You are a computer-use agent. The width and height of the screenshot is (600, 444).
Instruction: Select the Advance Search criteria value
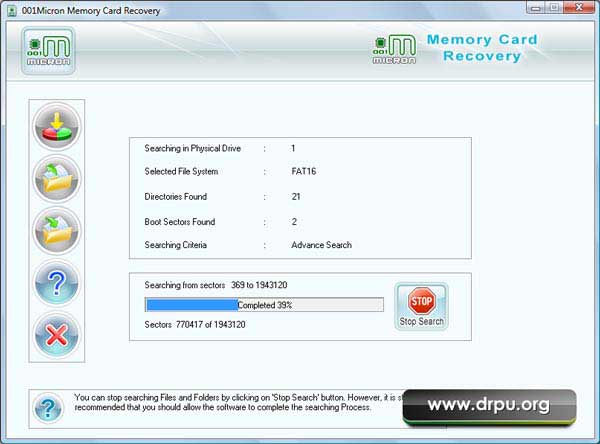(x=321, y=245)
